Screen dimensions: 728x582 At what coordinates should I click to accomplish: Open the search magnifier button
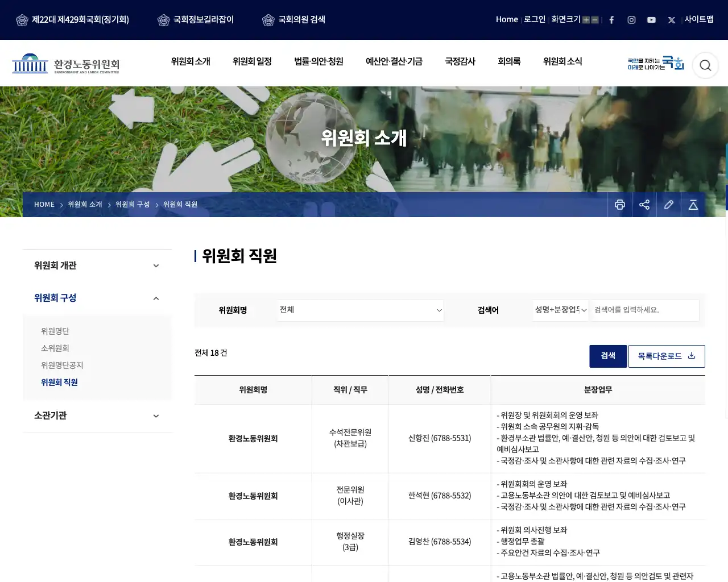(x=705, y=65)
